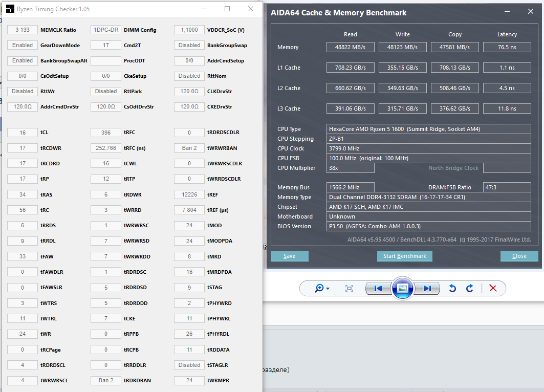Click RttPark Disabled field
The image size is (544, 392).
click(x=106, y=91)
